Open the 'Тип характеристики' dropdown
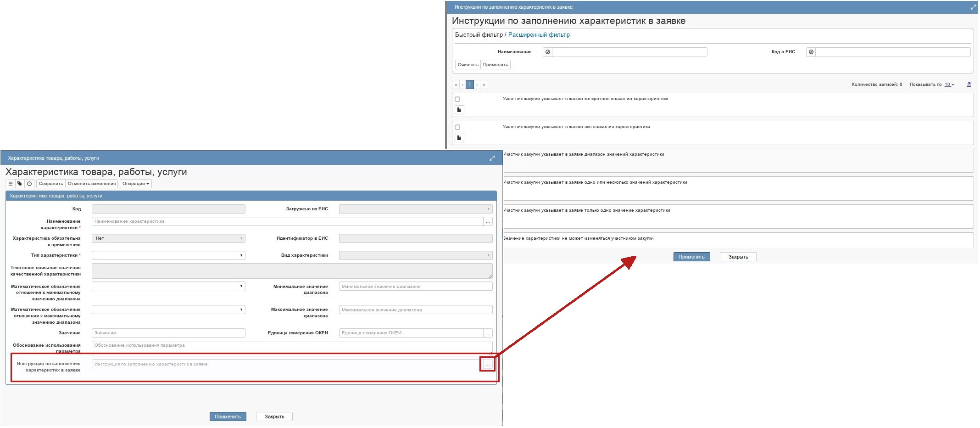 (168, 255)
